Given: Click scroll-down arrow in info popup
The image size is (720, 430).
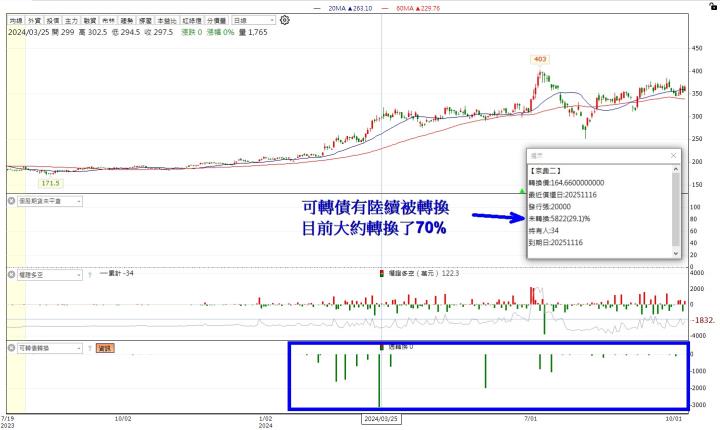Looking at the screenshot, I should tap(675, 253).
